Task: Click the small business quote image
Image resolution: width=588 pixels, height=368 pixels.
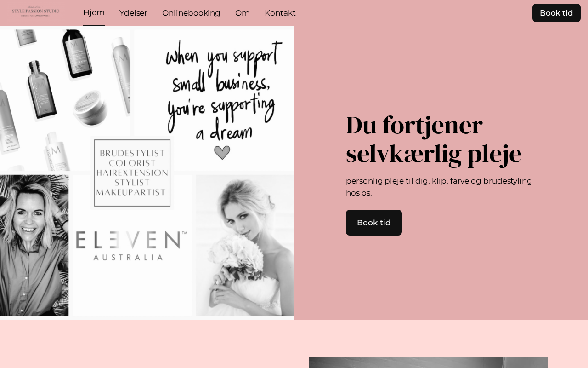Action: pos(214,100)
